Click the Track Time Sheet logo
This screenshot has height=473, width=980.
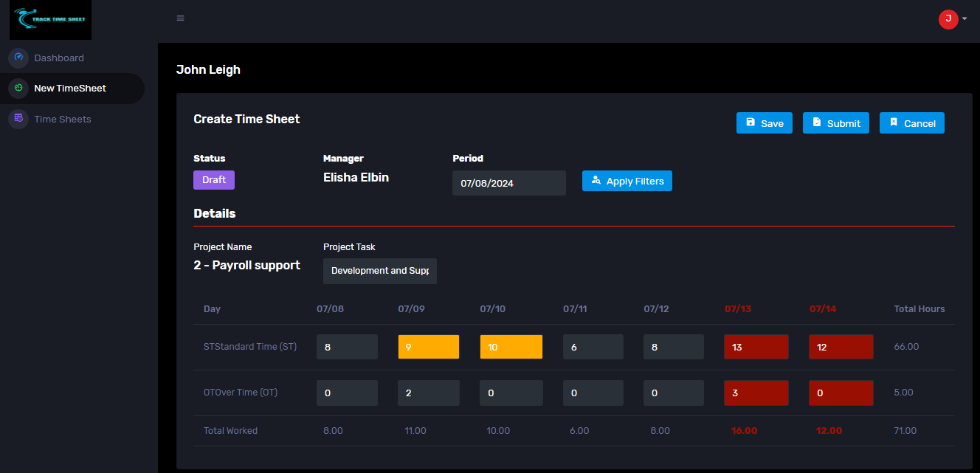pyautogui.click(x=50, y=20)
